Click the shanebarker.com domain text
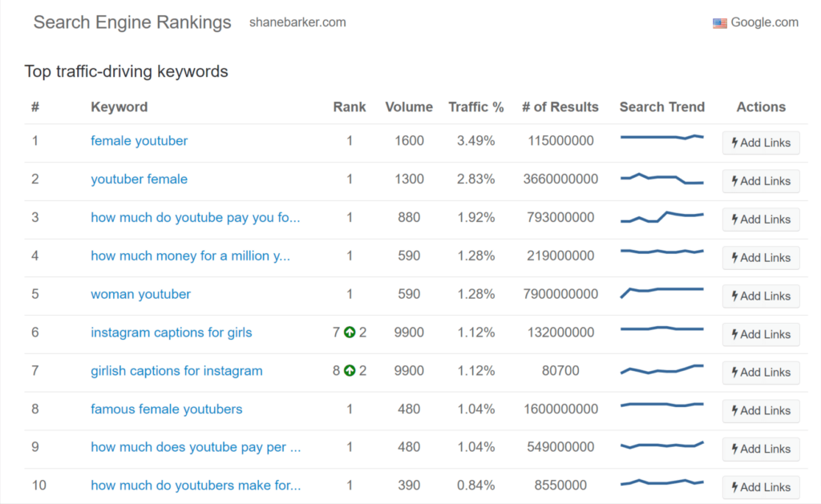The height and width of the screenshot is (504, 821). [x=297, y=22]
